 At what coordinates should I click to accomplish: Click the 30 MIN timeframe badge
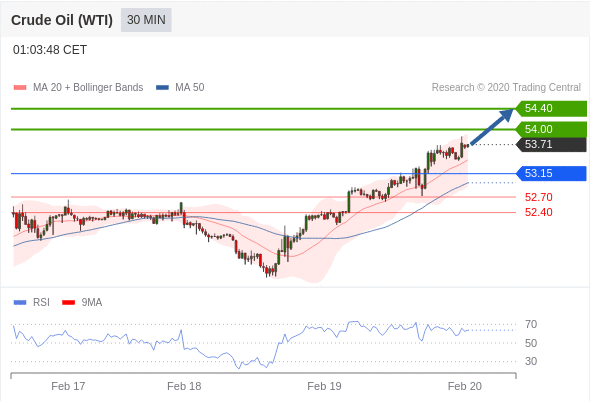(x=147, y=20)
